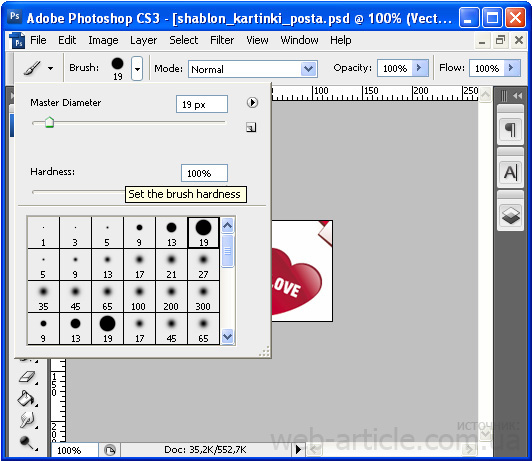Expand the Opacity slider arrow

pyautogui.click(x=420, y=68)
